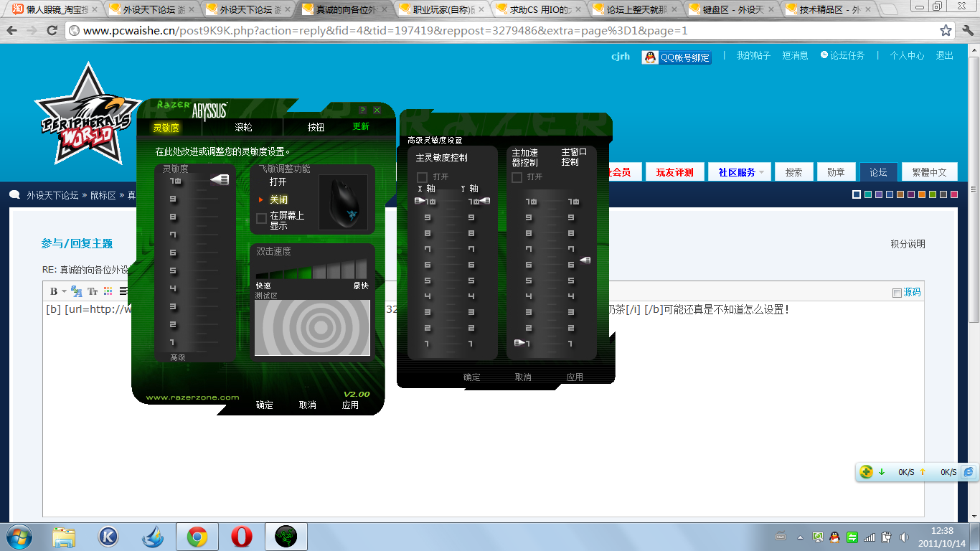Click the Chrome icon on the taskbar

coord(197,537)
